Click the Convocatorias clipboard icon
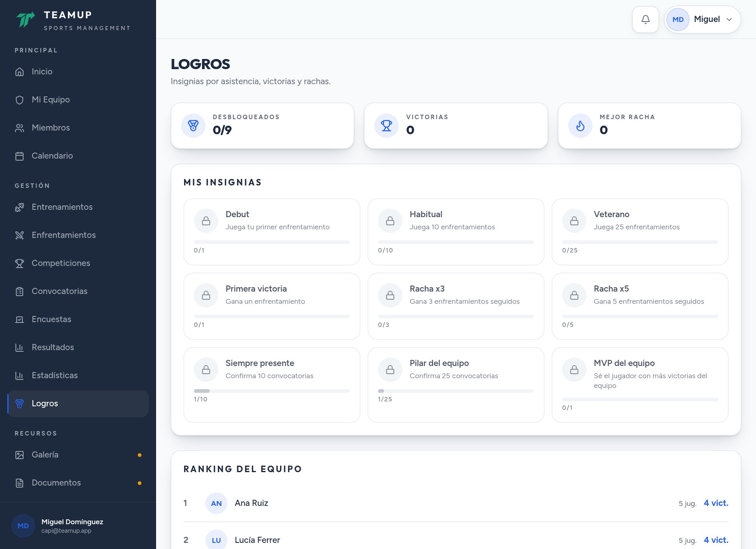This screenshot has width=756, height=549. tap(20, 292)
